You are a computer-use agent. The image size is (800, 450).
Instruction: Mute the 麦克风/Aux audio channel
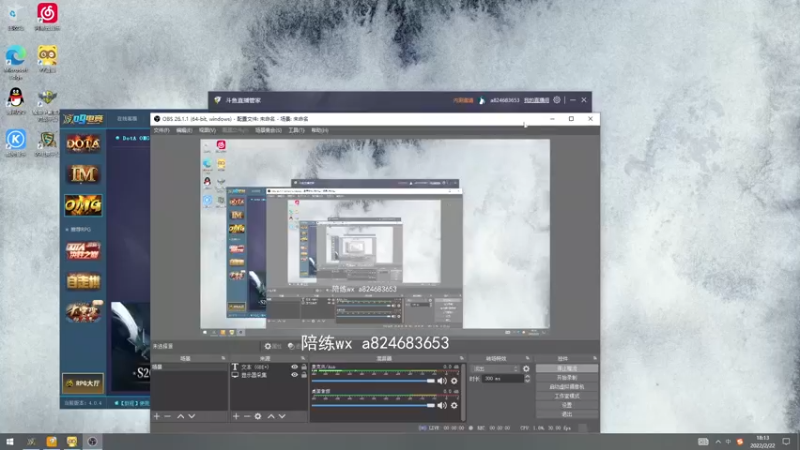[x=442, y=381]
